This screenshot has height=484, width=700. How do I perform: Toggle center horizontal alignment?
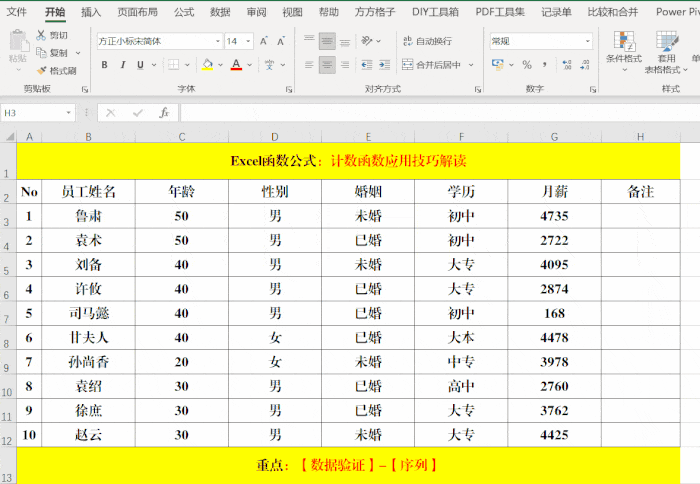(327, 65)
